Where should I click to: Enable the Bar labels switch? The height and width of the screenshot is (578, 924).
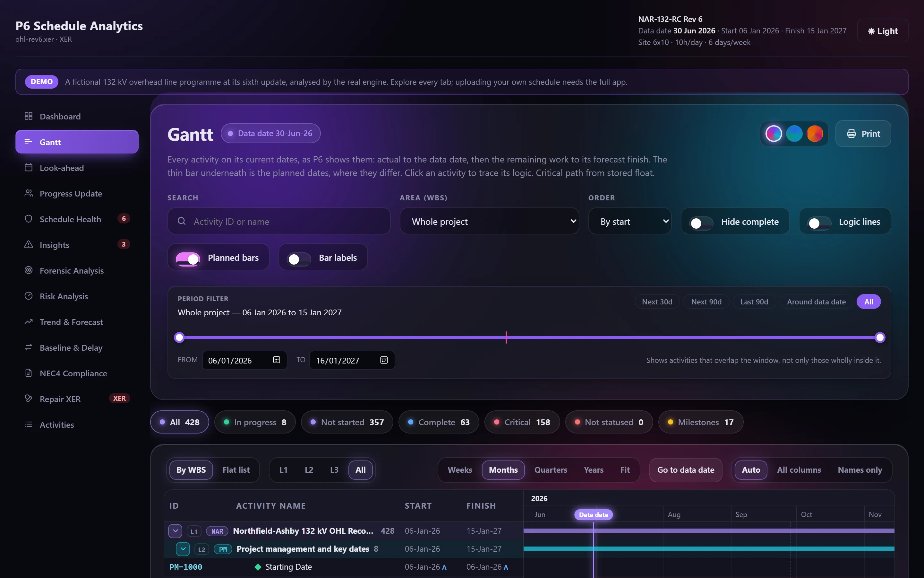(299, 259)
